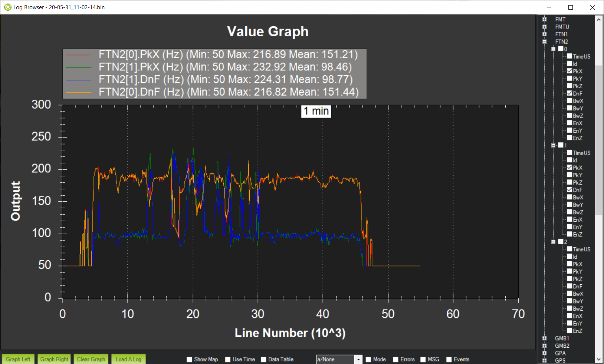Expand the GMB2 tree node
The image size is (604, 364).
(x=544, y=345)
